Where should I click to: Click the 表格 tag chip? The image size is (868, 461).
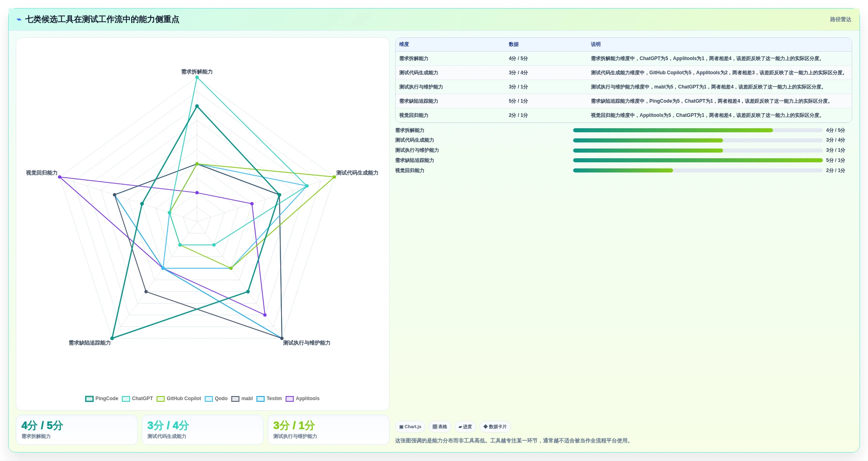tap(440, 427)
